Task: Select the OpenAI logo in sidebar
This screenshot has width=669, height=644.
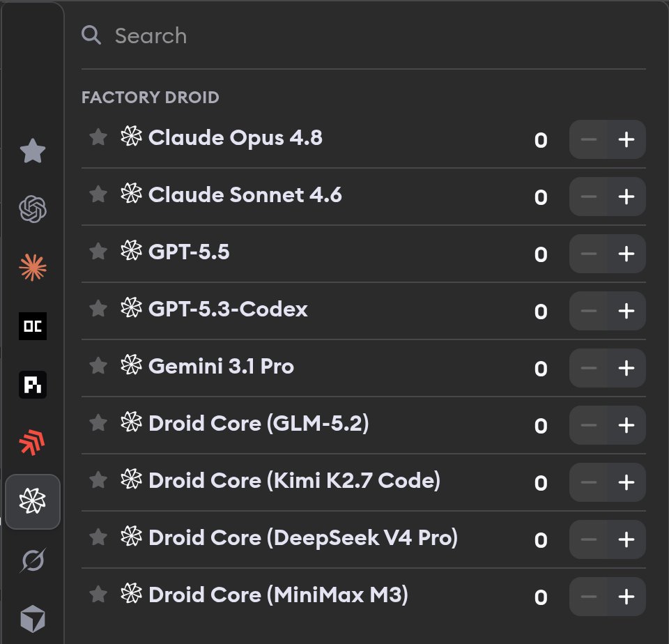Action: tap(33, 209)
